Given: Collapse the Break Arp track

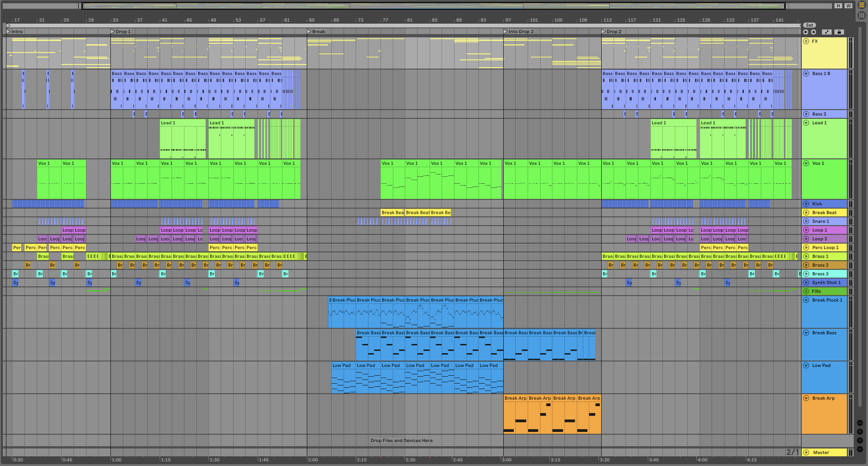Looking at the screenshot, I should point(806,398).
